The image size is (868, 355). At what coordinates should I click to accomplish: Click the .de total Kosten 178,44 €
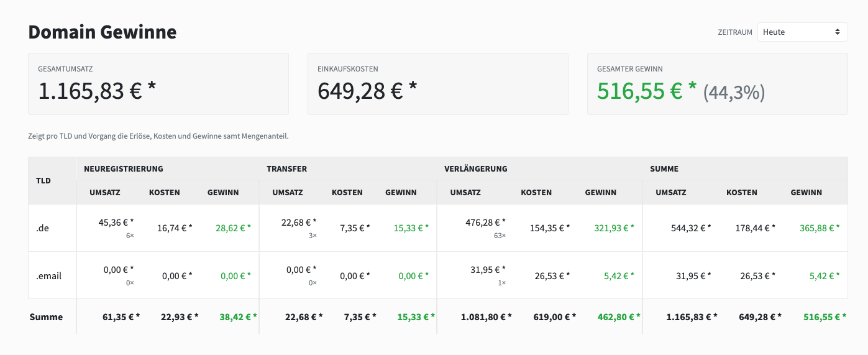pyautogui.click(x=755, y=228)
